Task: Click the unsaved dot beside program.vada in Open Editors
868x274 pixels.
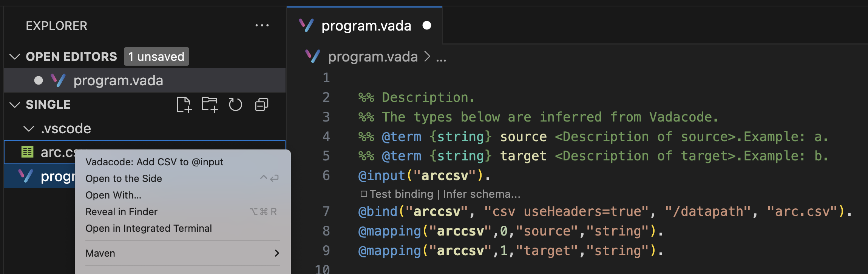Action: click(39, 80)
